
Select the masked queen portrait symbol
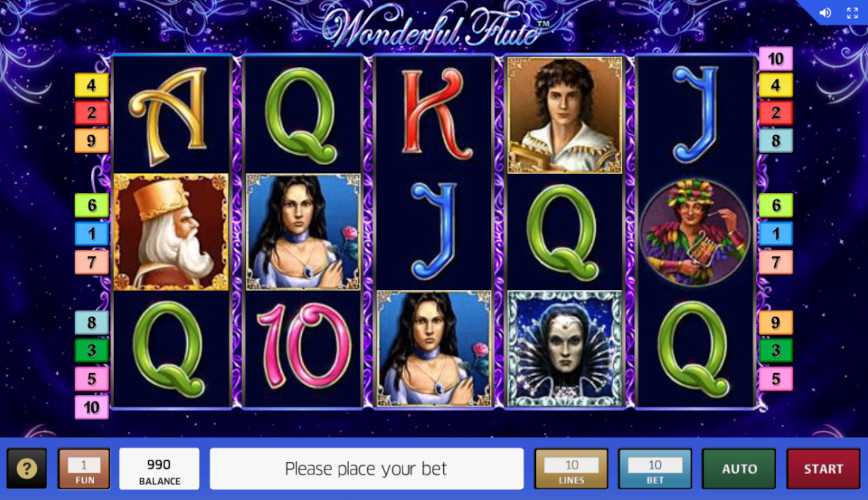[x=565, y=349]
